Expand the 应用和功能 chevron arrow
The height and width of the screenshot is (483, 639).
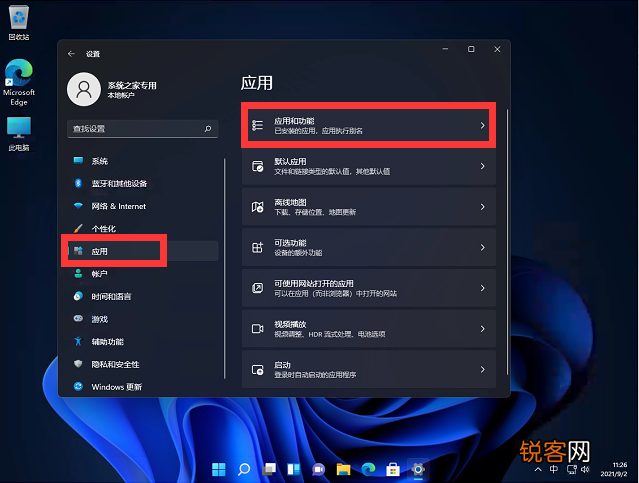pos(483,125)
